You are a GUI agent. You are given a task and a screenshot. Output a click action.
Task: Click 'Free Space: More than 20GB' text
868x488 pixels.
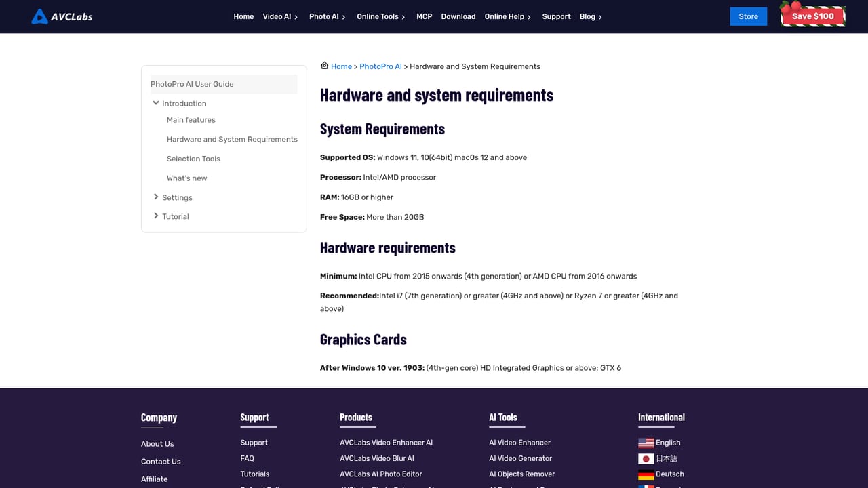pyautogui.click(x=372, y=217)
